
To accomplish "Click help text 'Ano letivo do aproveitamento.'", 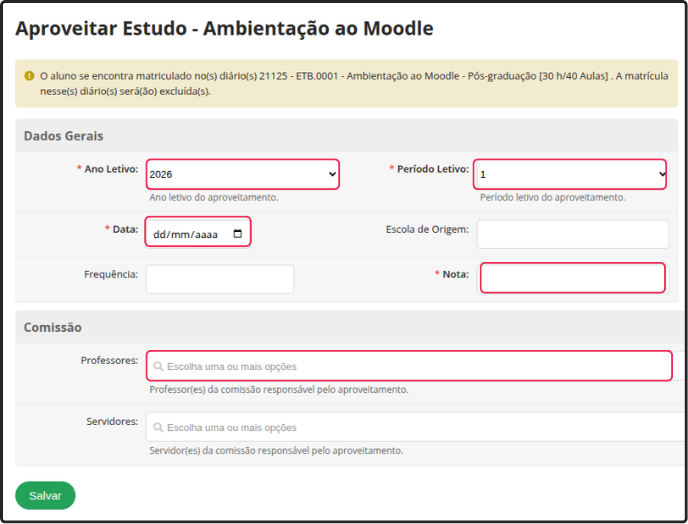I will click(x=214, y=197).
